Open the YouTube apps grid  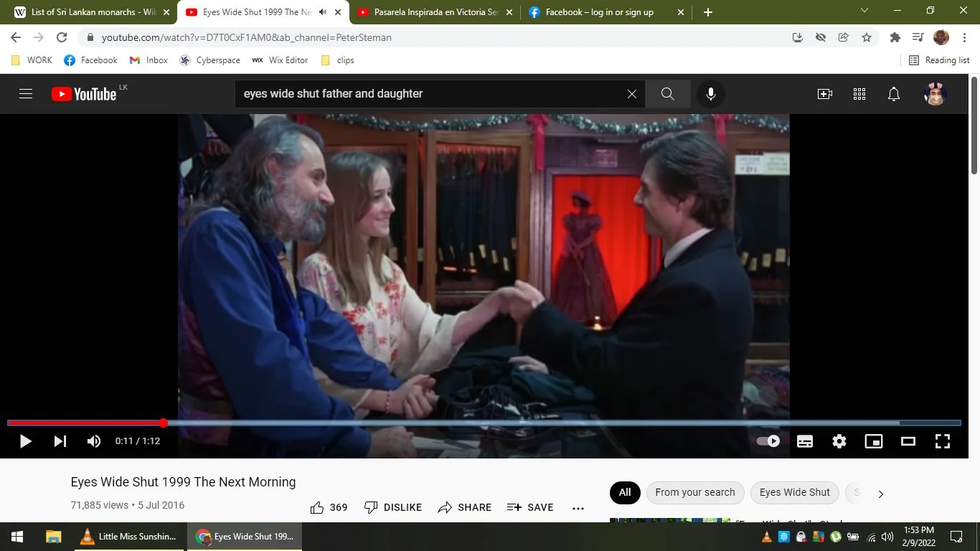click(x=859, y=94)
